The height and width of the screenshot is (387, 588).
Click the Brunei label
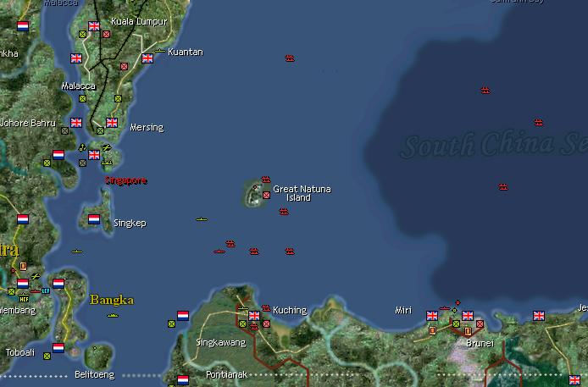tap(480, 343)
